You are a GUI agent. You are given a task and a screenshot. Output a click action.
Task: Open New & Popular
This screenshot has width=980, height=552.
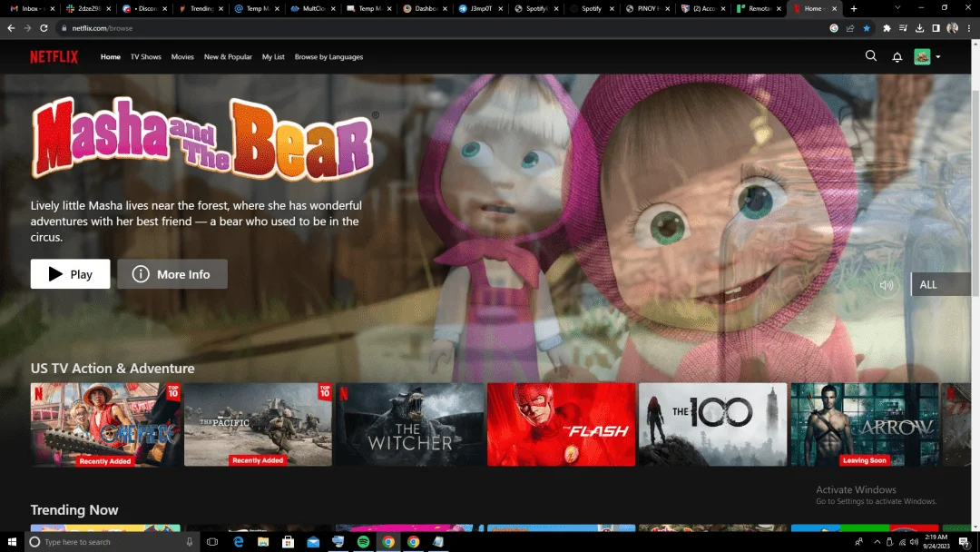point(228,57)
